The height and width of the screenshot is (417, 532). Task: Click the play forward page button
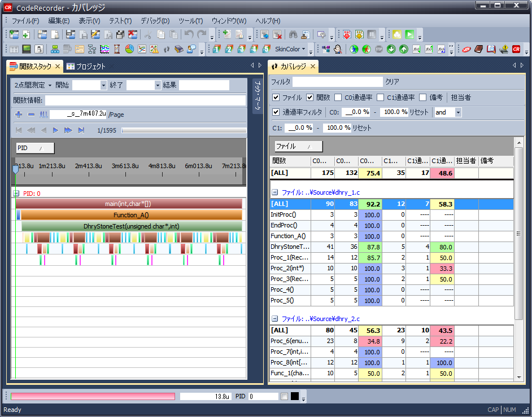[x=55, y=130]
